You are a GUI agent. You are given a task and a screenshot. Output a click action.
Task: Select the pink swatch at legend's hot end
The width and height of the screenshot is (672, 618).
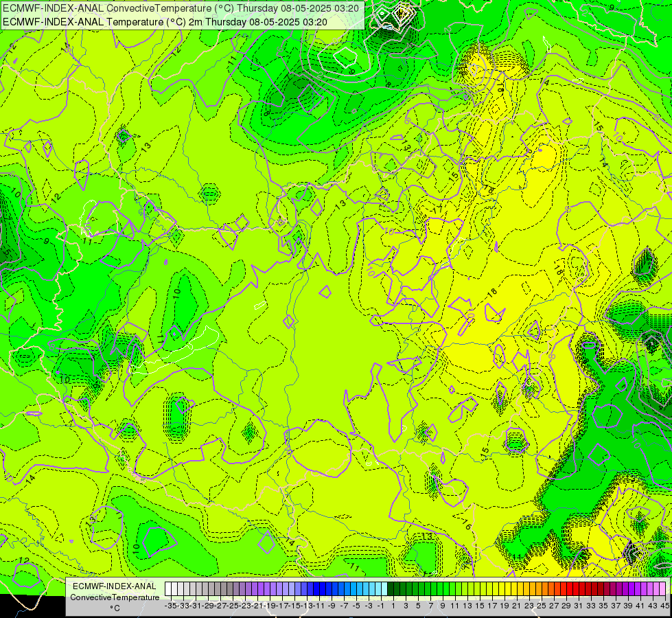[662, 589]
